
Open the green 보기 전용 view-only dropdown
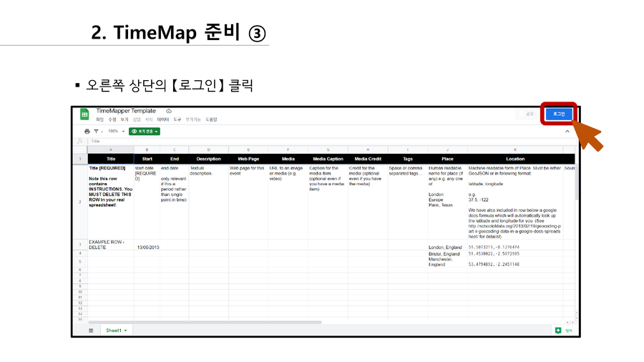[x=145, y=132]
